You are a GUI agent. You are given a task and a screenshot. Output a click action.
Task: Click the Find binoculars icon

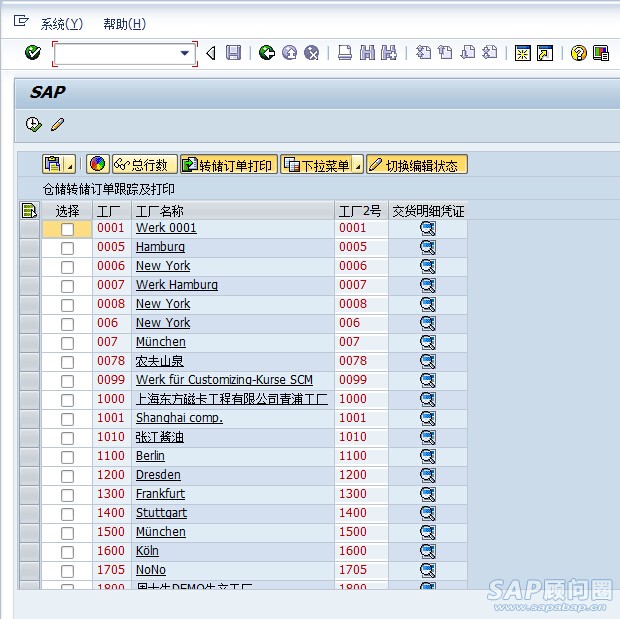367,53
